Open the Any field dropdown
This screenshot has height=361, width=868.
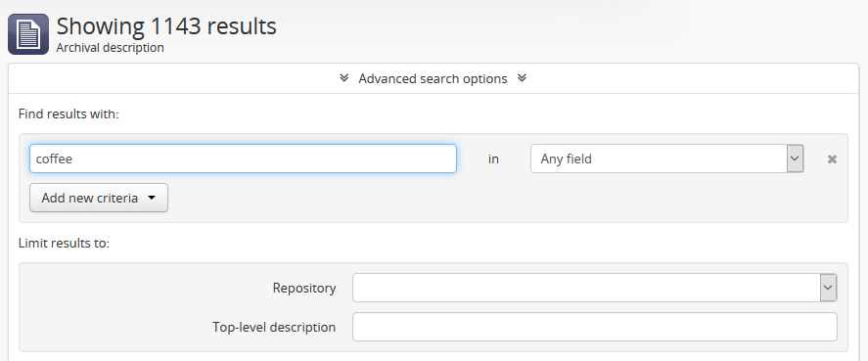tap(667, 158)
